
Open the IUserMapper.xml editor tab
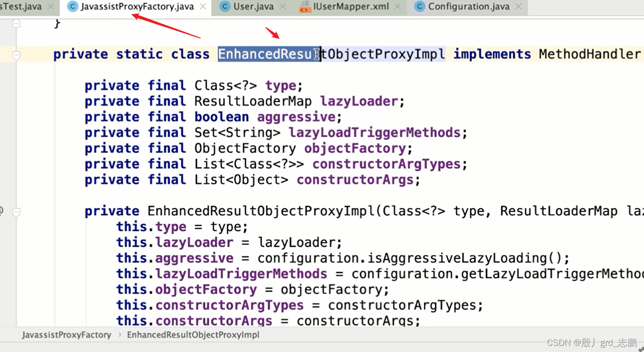pos(351,7)
